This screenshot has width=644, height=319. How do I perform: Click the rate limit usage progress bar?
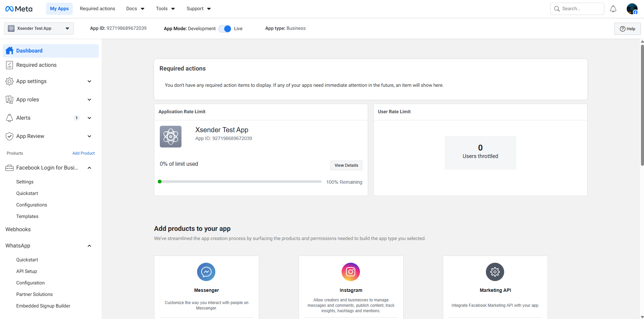coord(240,182)
